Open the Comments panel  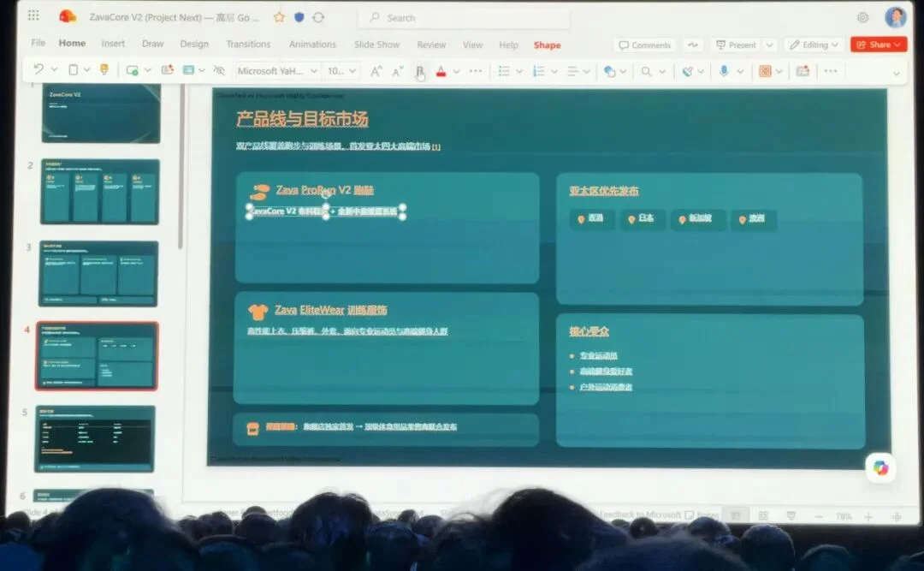[x=643, y=44]
